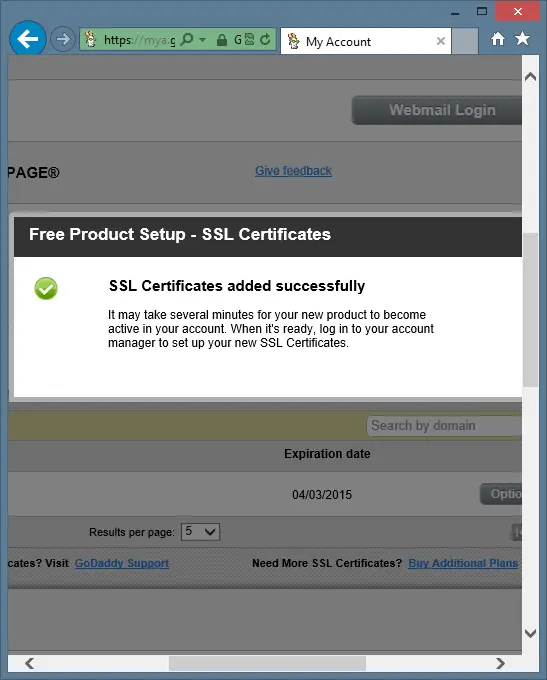This screenshot has height=680, width=547.
Task: Click the browser forward arrow button
Action: coord(62,39)
